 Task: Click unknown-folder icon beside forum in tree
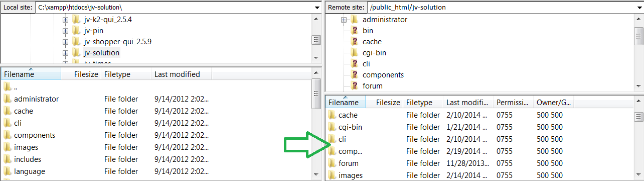(355, 86)
